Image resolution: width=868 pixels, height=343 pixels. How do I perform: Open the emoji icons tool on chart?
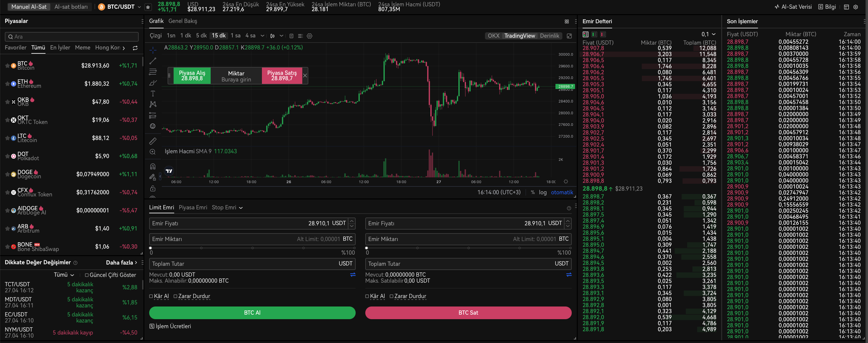click(153, 126)
